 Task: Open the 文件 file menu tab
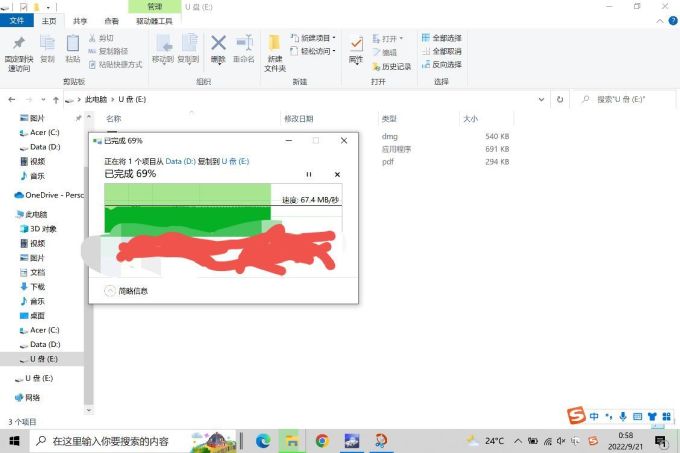16,20
